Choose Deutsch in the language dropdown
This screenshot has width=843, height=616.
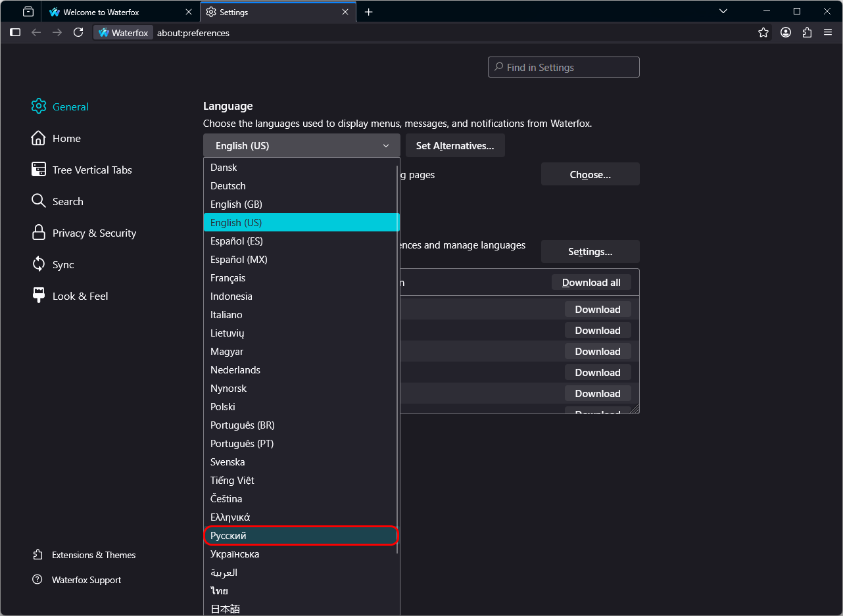click(x=228, y=186)
